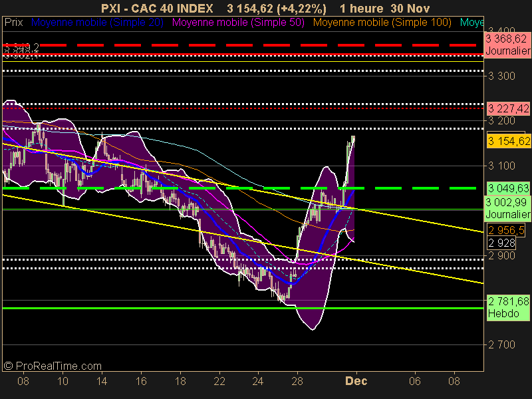Select the '3 002,99 Journalier' price label

[x=507, y=208]
